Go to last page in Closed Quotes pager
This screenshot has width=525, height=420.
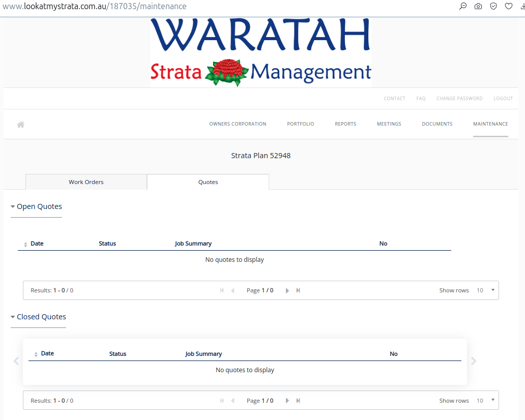pos(298,401)
